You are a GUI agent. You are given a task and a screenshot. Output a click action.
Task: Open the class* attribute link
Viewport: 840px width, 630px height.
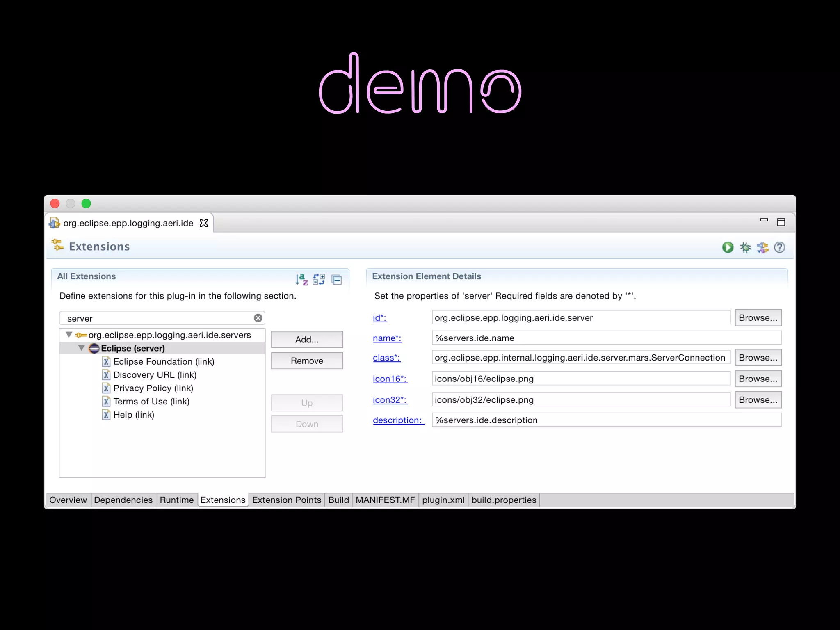[x=386, y=358]
